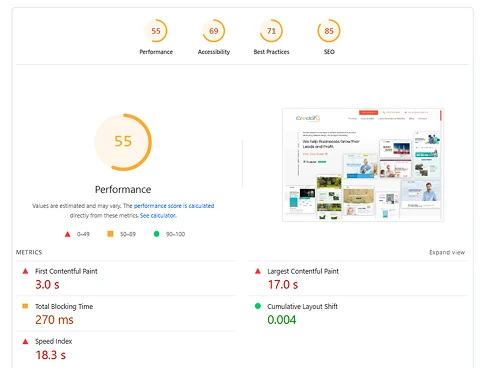Click the Performance score gauge showing 55
Screen dimensions: 481x369
click(x=156, y=31)
